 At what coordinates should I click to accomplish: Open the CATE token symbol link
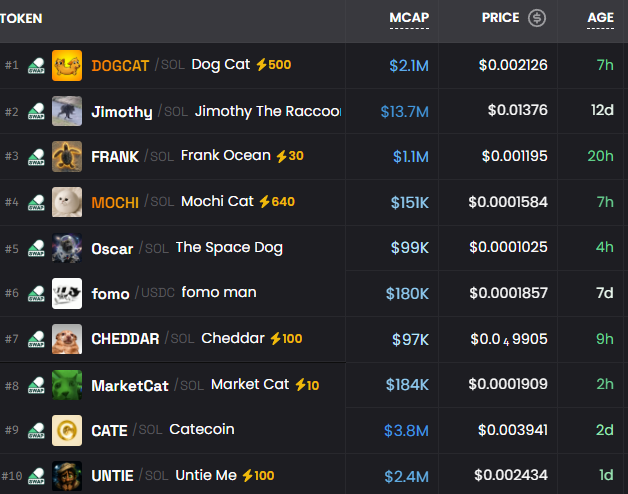[109, 431]
